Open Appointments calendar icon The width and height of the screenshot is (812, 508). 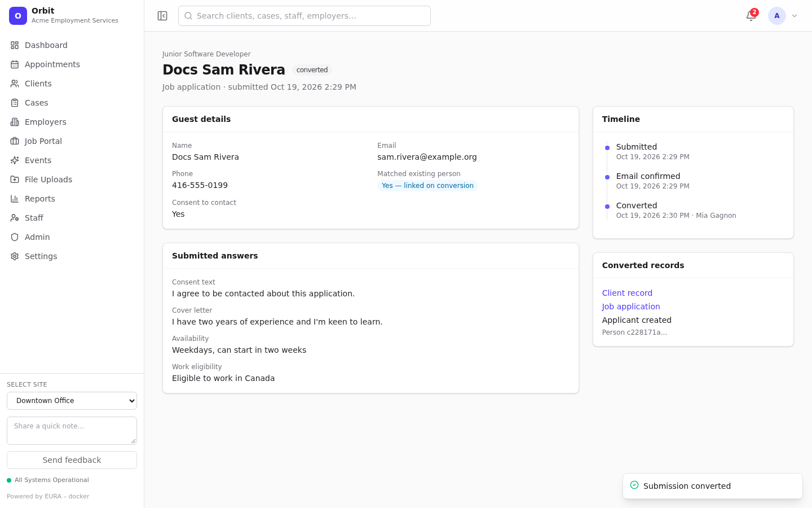pyautogui.click(x=15, y=64)
